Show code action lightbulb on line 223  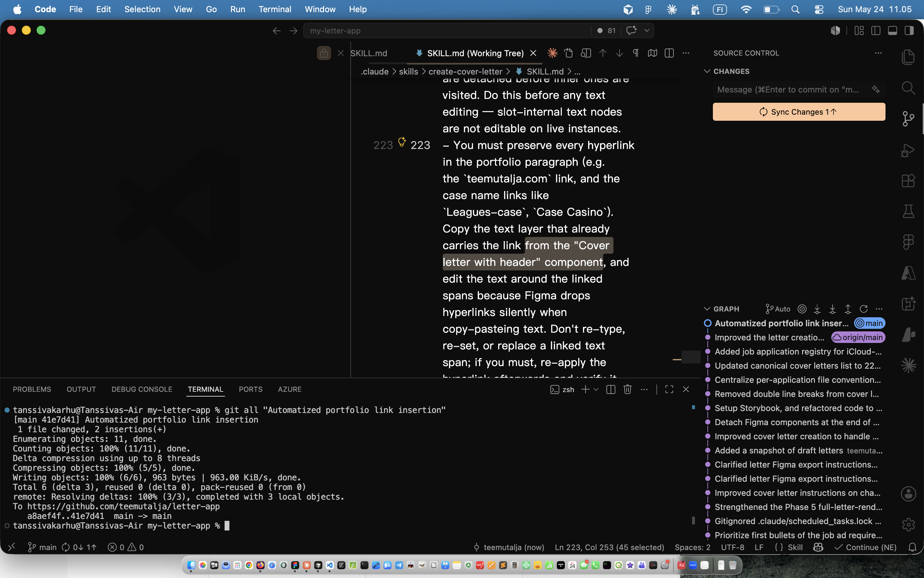click(402, 142)
